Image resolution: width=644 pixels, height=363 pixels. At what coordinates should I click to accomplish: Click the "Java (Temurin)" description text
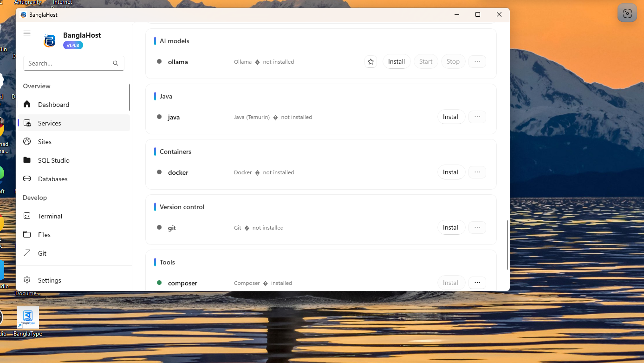click(252, 117)
